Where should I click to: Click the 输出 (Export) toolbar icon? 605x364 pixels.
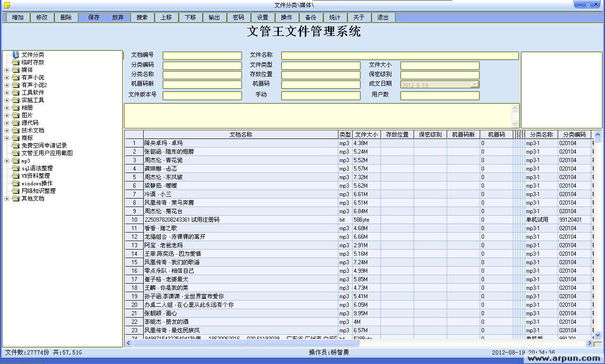[x=215, y=17]
